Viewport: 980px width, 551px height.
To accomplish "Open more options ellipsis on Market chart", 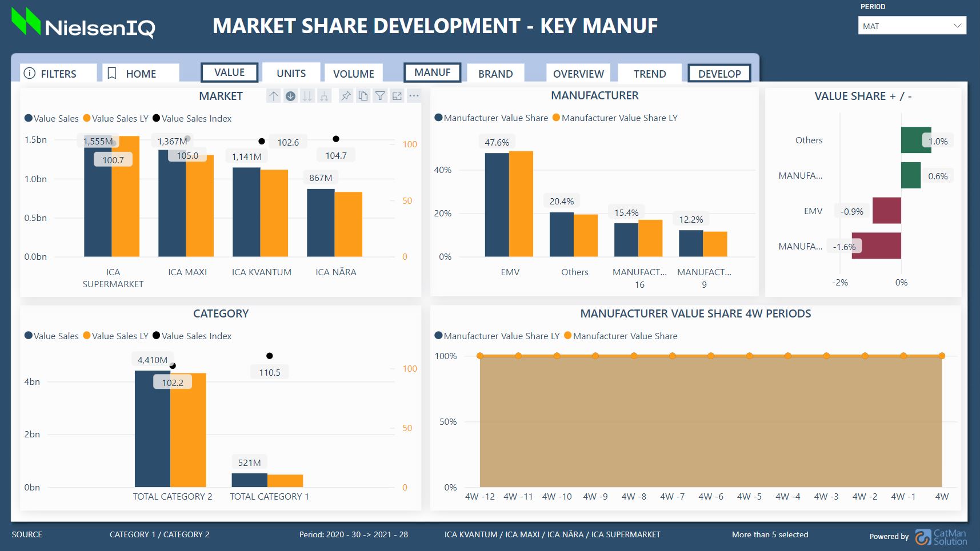I will coord(414,96).
